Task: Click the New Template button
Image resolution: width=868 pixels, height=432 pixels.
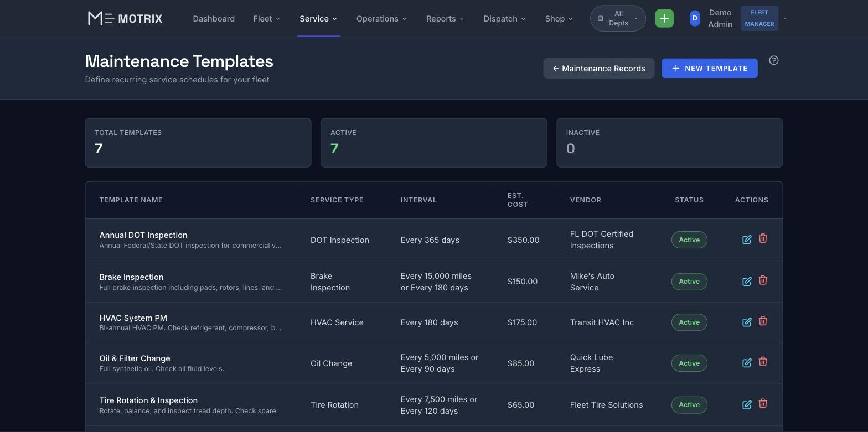Action: [710, 68]
